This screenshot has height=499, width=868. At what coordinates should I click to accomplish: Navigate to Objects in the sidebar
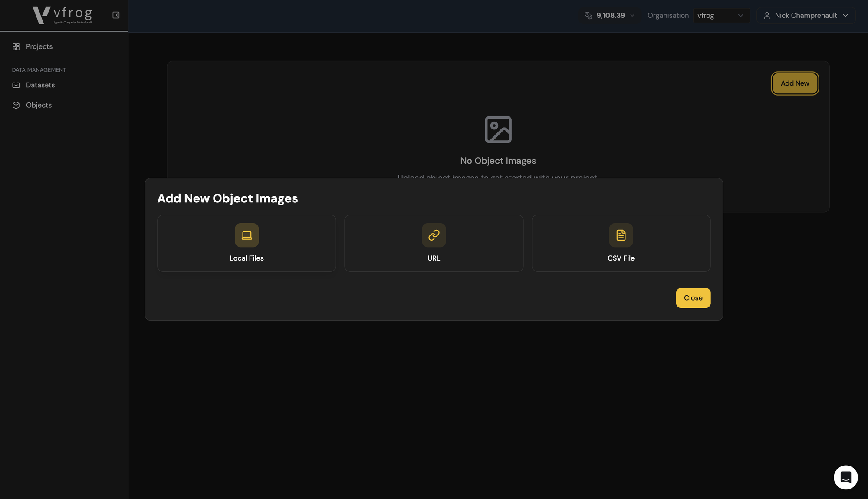[39, 105]
